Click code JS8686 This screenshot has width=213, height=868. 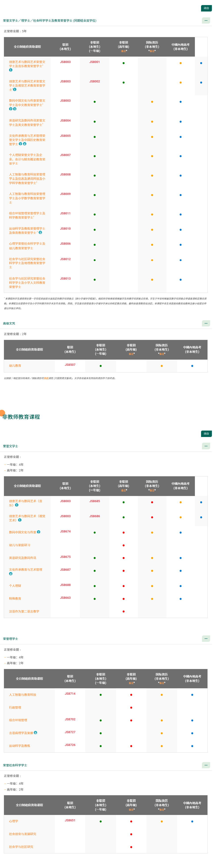[x=95, y=516]
